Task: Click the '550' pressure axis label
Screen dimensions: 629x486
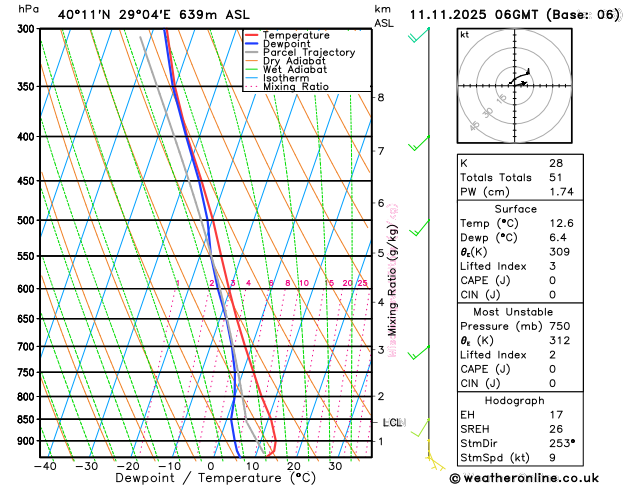Action: tap(28, 256)
